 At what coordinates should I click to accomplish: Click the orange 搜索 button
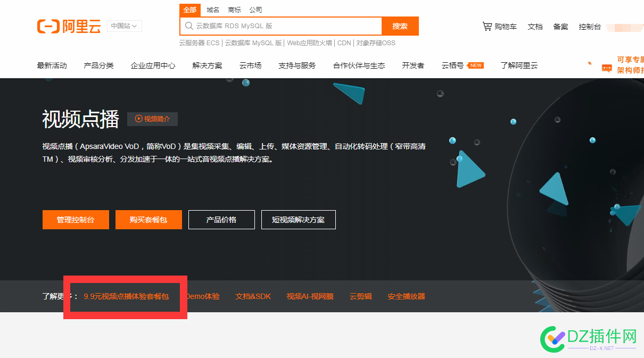coord(400,26)
